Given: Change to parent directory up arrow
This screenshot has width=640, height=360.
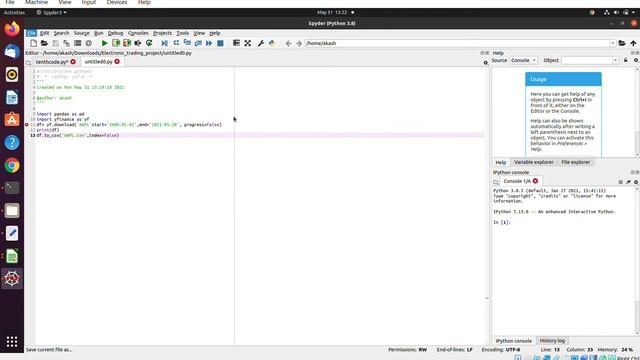Looking at the screenshot, I should click(x=633, y=43).
